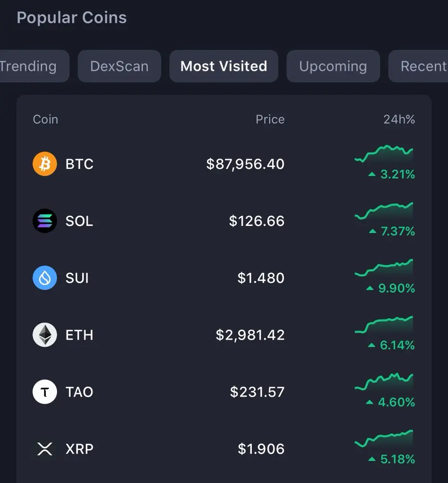The image size is (448, 483).
Task: Click the TAO coin icon
Action: tap(45, 392)
